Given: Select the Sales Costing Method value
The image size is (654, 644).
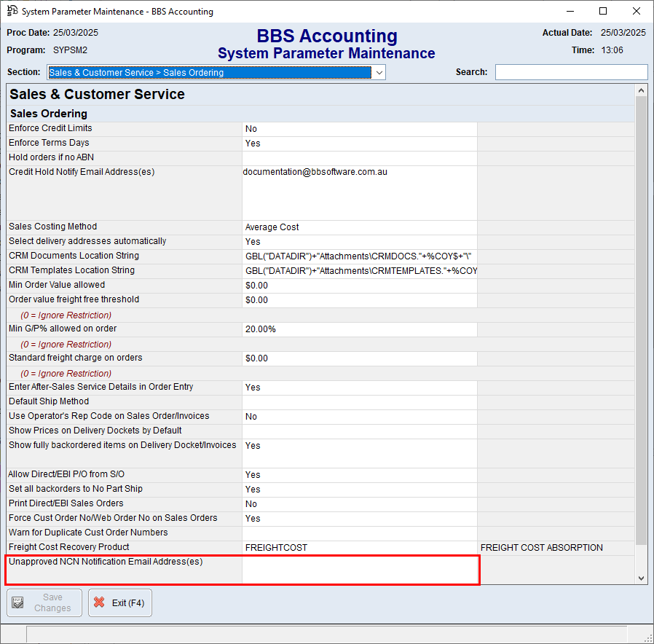Looking at the screenshot, I should click(359, 227).
